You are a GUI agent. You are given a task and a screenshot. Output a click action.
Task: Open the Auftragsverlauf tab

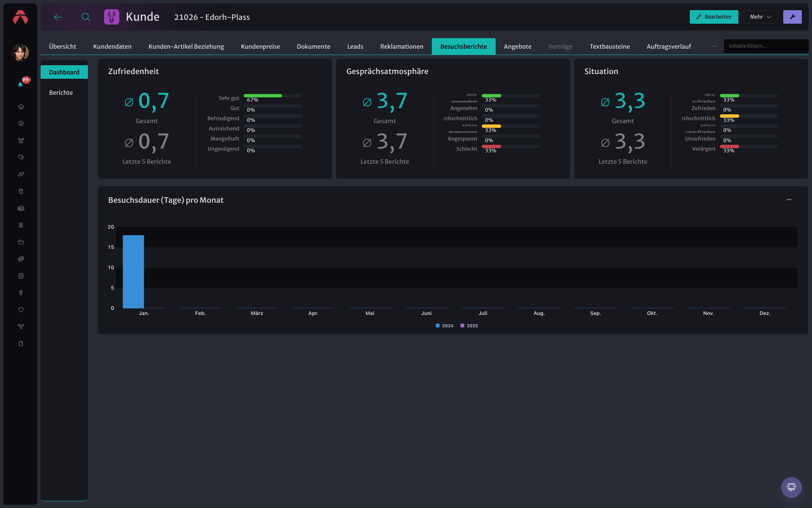pyautogui.click(x=669, y=47)
